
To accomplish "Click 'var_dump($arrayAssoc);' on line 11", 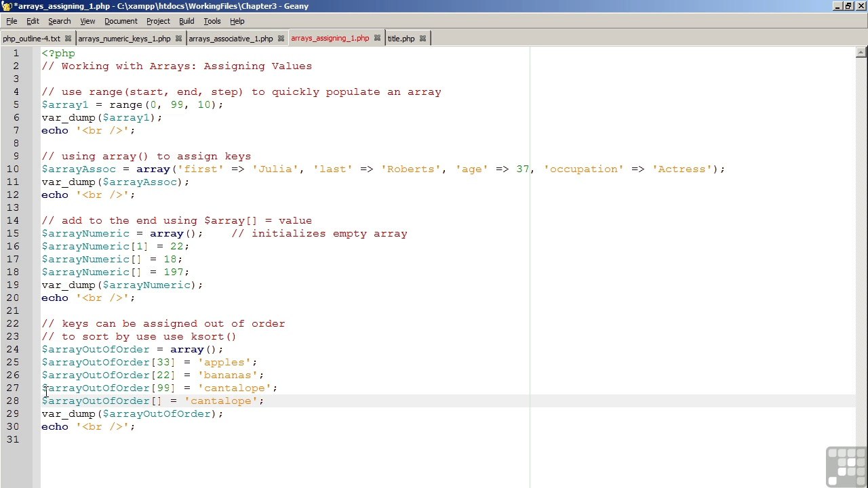I will [115, 182].
